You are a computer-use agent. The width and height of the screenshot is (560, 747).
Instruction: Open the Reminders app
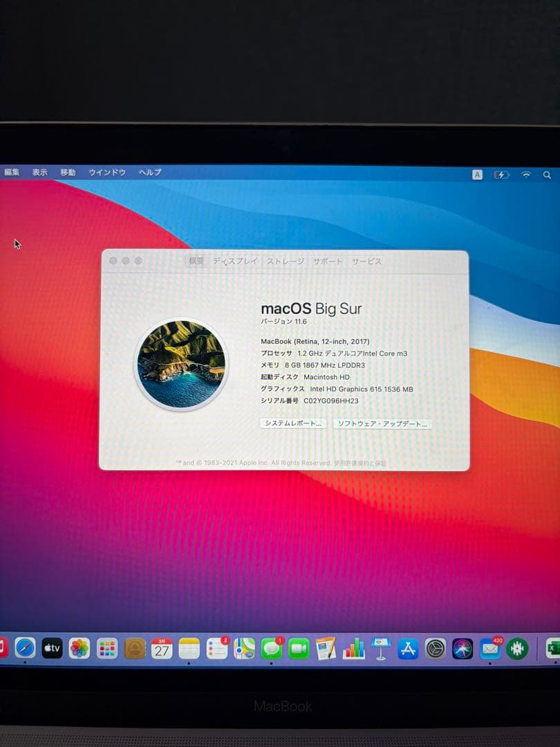[217, 648]
